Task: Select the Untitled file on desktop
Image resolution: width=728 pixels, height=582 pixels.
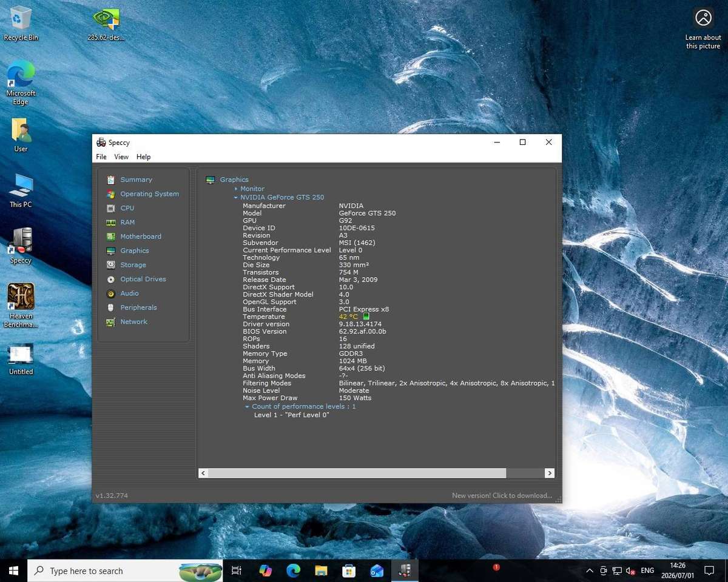Action: pyautogui.click(x=21, y=360)
